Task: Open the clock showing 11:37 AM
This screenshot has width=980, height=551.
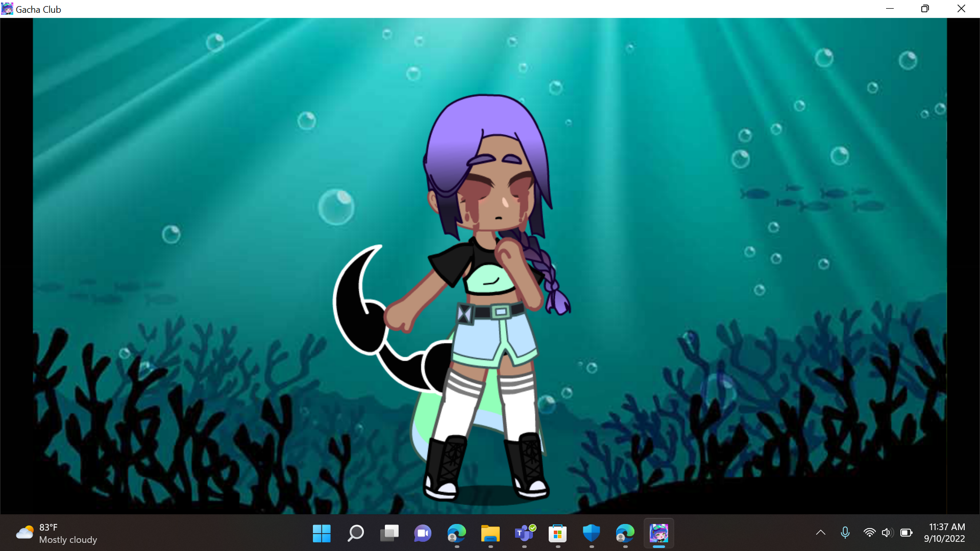Action: click(944, 533)
